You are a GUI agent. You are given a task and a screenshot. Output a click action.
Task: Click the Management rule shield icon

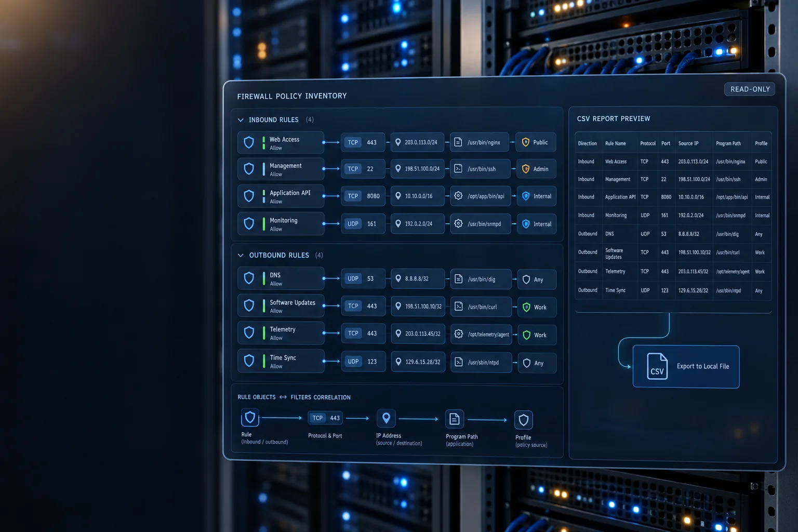point(249,169)
